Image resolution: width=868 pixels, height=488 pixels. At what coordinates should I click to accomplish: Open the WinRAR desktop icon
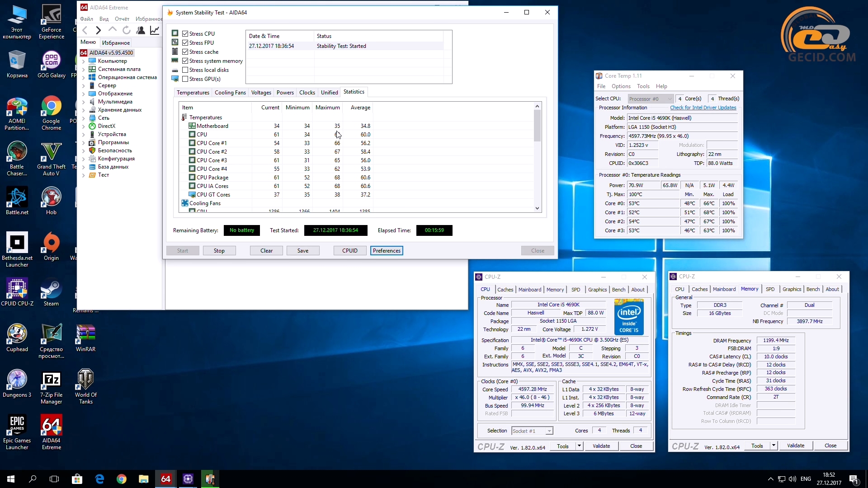(85, 338)
